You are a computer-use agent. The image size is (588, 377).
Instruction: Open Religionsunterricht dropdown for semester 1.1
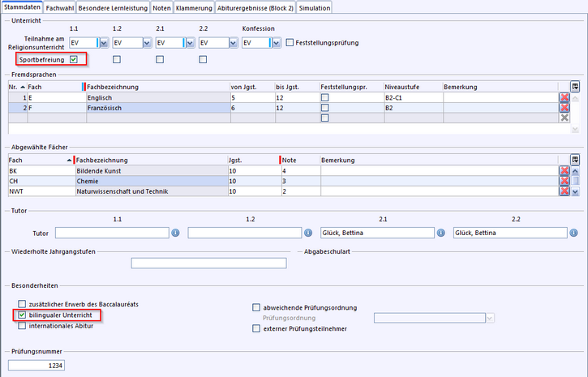[102, 43]
